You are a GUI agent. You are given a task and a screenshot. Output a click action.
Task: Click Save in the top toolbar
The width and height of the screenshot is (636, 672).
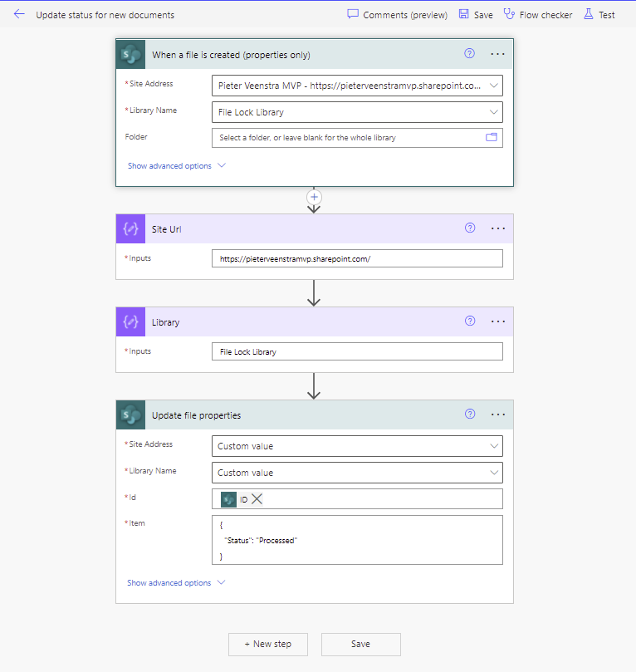pyautogui.click(x=476, y=15)
